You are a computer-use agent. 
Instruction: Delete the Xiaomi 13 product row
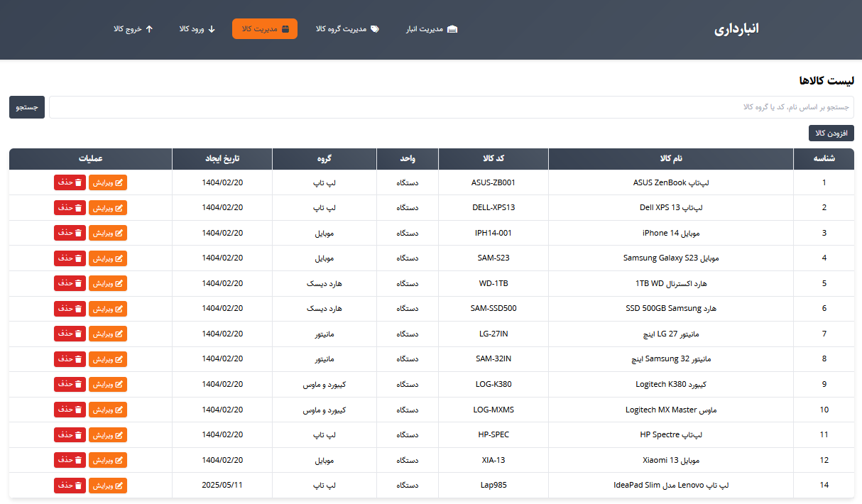coord(70,460)
